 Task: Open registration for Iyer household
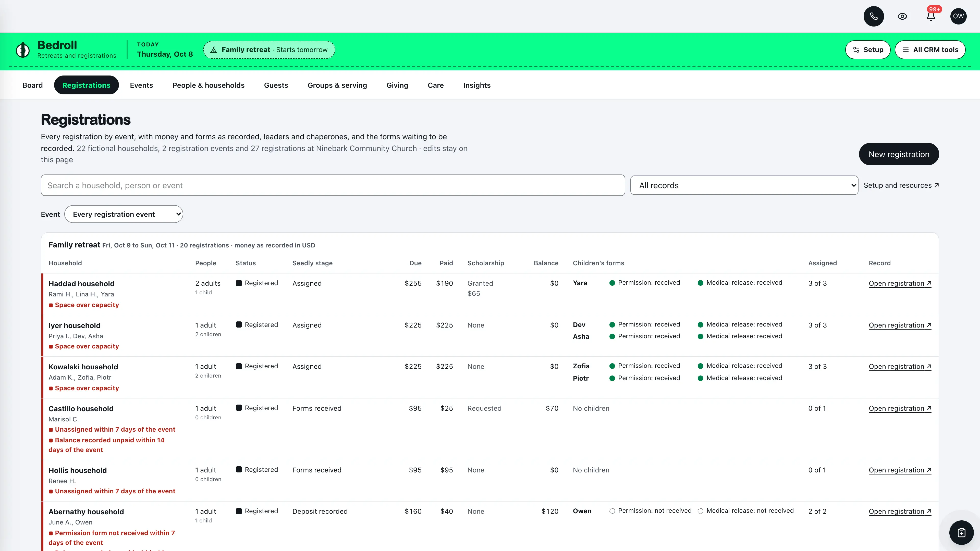(x=900, y=325)
